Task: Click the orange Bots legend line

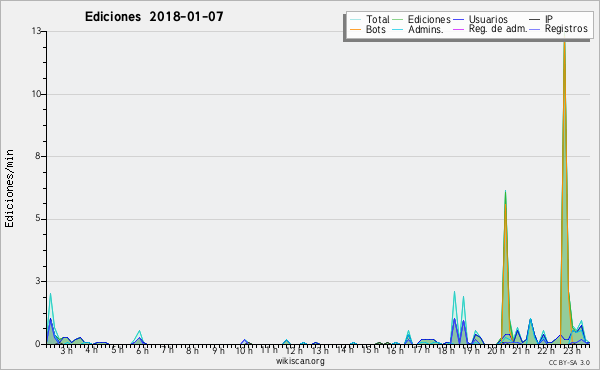Action: [355, 29]
